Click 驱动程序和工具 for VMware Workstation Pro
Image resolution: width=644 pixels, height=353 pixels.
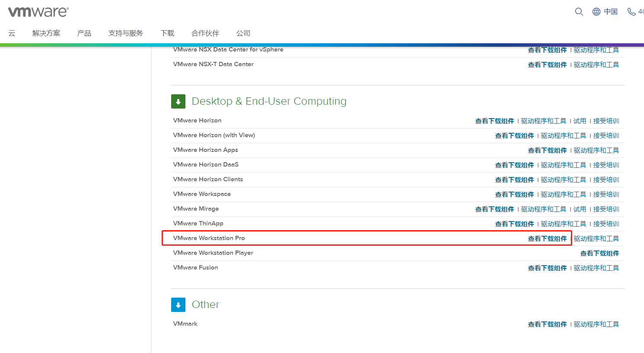(x=596, y=238)
